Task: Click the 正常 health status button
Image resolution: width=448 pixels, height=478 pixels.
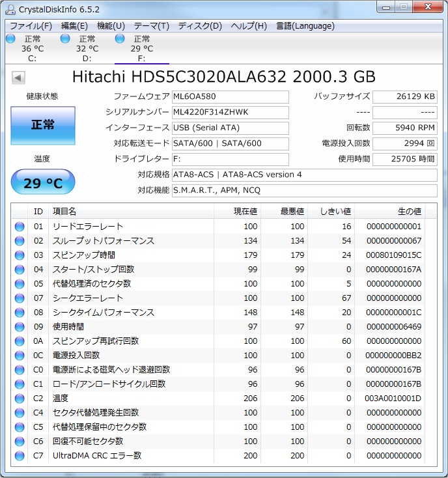Action: click(x=43, y=125)
